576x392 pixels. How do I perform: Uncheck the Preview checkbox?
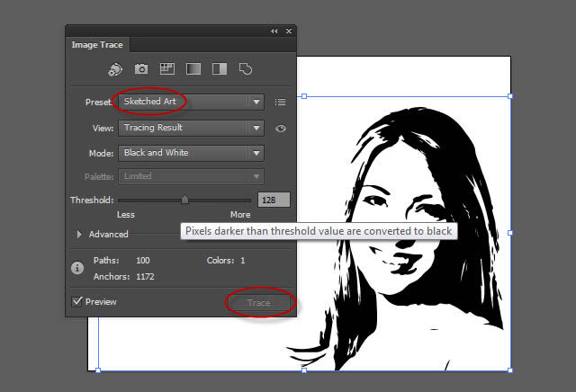[76, 302]
